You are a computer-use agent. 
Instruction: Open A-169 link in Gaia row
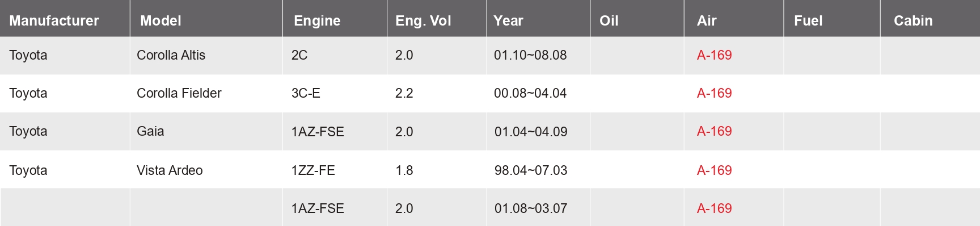click(714, 131)
